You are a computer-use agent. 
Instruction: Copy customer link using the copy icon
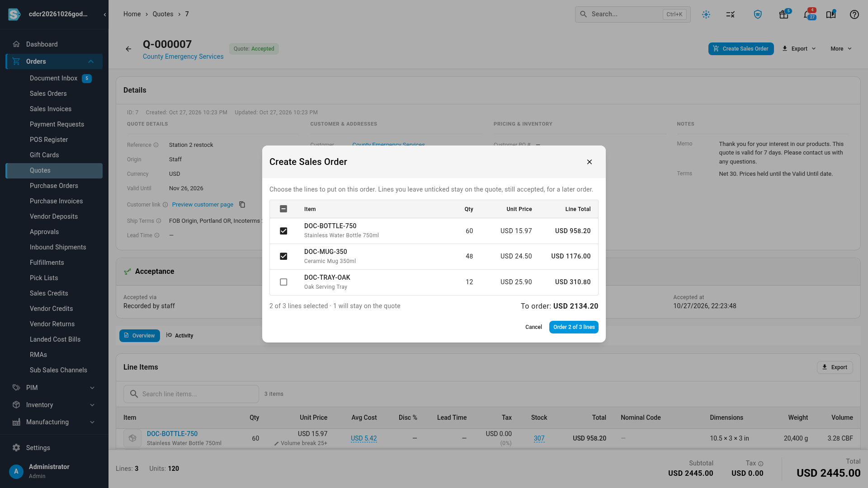242,205
